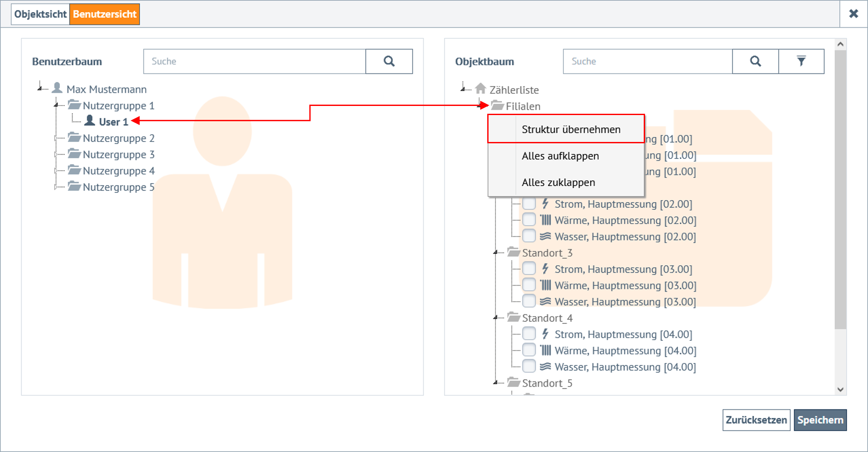The height and width of the screenshot is (452, 868).
Task: Click the Filialen folder icon
Action: pos(497,106)
